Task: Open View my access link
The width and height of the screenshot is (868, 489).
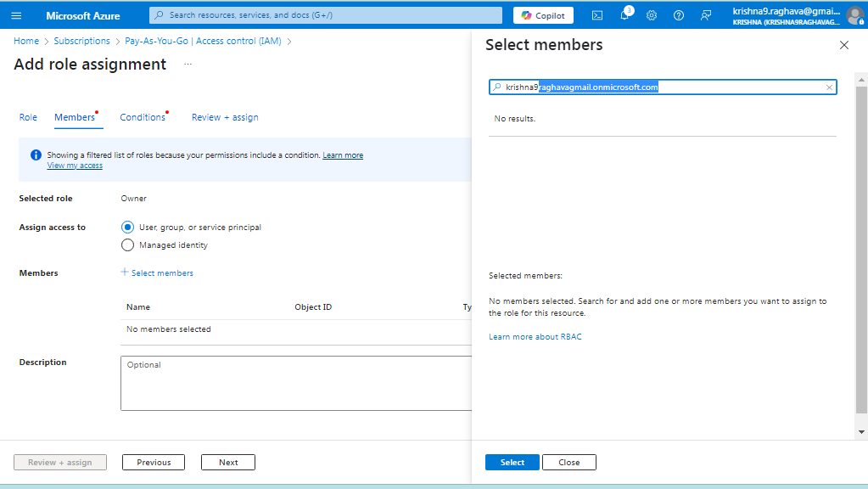Action: pyautogui.click(x=75, y=165)
